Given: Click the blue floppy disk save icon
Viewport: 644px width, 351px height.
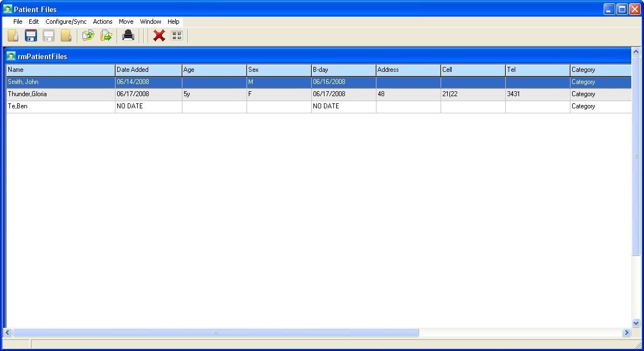Looking at the screenshot, I should coord(31,36).
